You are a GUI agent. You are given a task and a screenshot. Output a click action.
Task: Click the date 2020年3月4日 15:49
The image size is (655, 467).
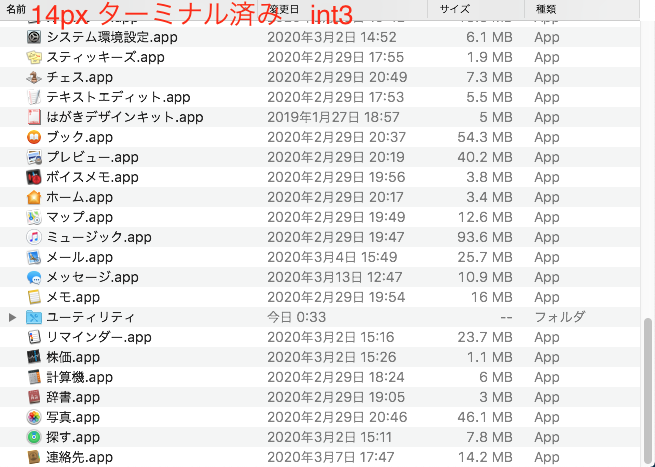pyautogui.click(x=332, y=257)
